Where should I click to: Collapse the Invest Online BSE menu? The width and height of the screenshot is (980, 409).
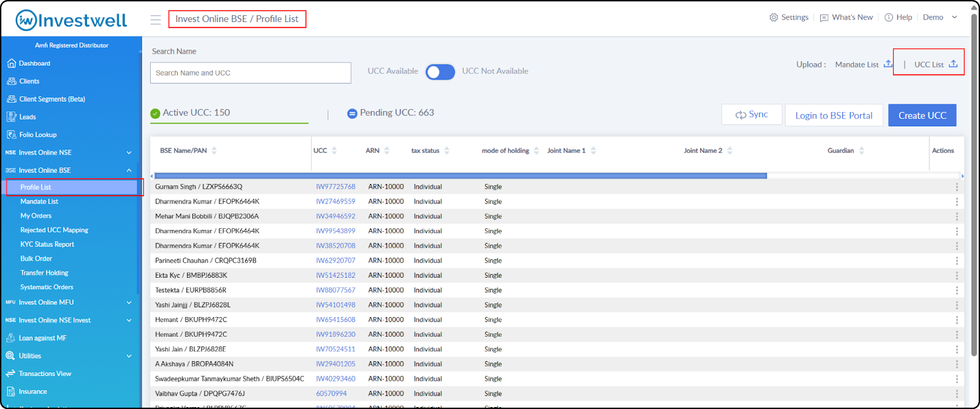pyautogui.click(x=129, y=170)
